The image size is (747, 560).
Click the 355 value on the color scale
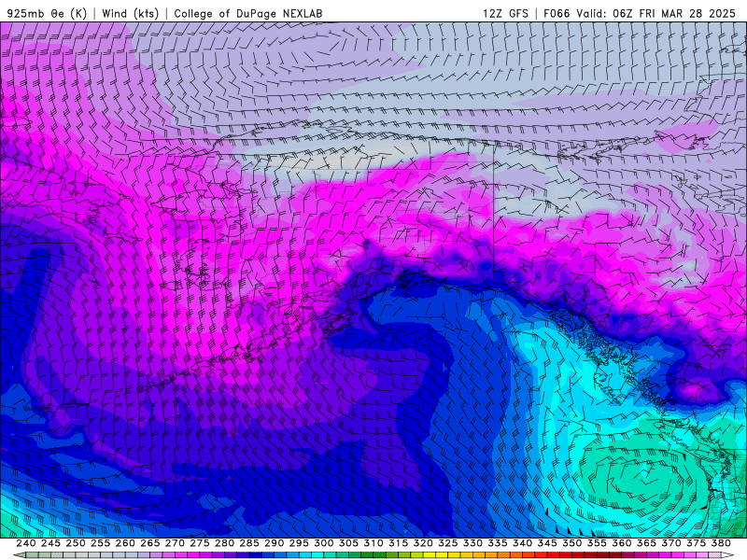[596, 543]
